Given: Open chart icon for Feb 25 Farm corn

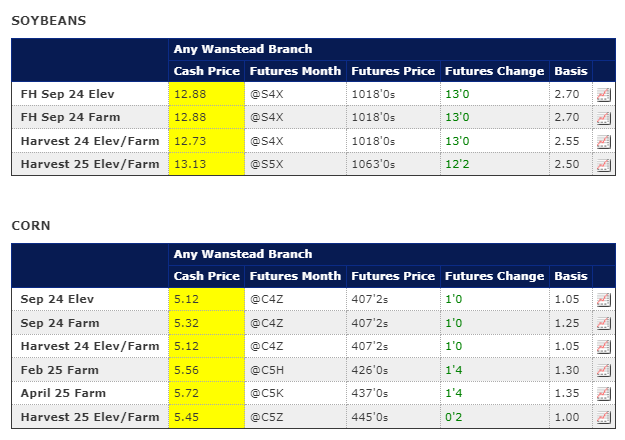Looking at the screenshot, I should [x=603, y=369].
